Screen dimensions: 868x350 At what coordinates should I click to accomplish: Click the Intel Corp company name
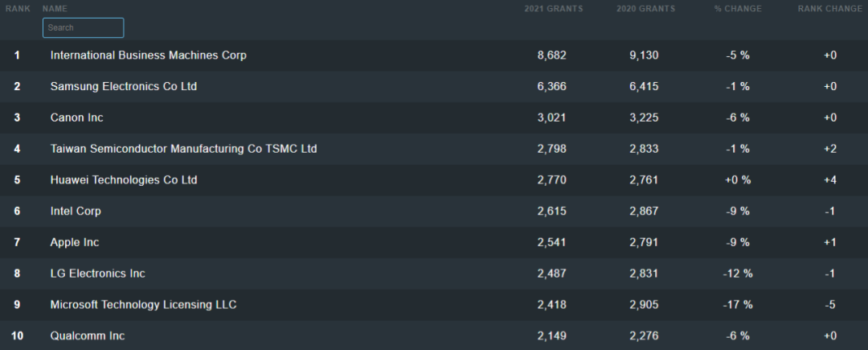76,211
